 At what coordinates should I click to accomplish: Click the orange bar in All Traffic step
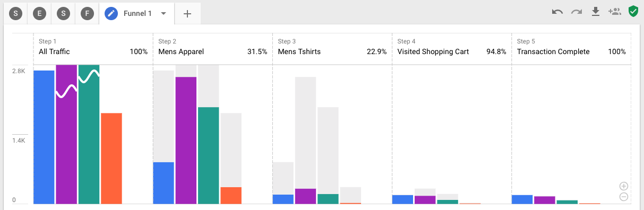(x=111, y=158)
